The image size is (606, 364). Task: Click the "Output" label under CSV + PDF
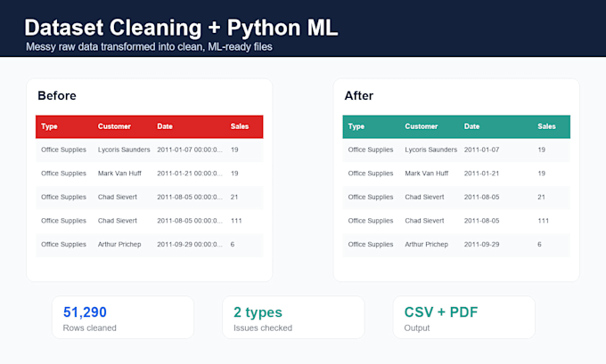417,328
